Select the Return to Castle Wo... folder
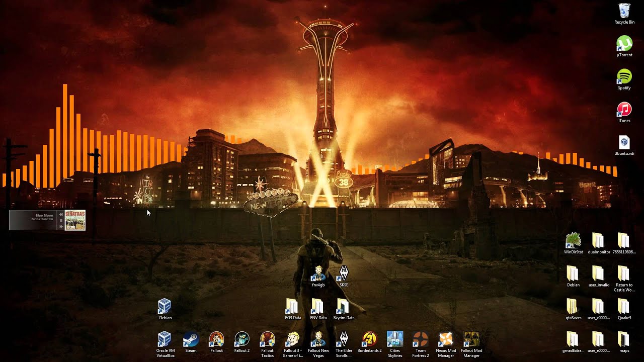 [624, 279]
